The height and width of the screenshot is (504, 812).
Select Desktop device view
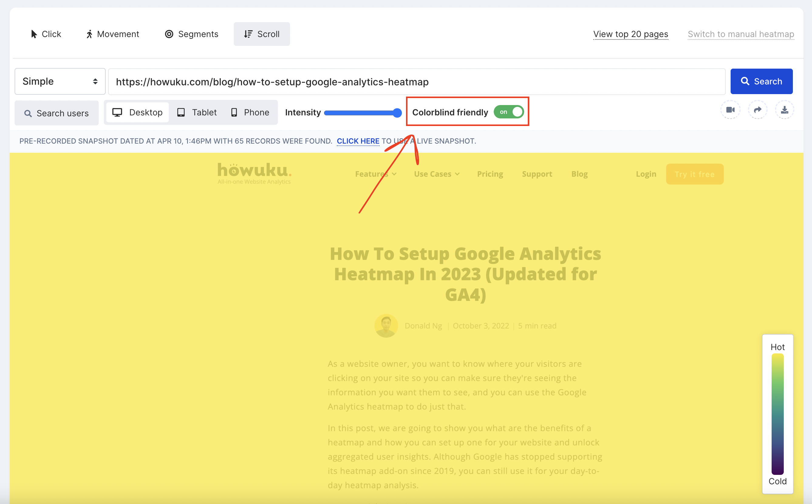138,112
